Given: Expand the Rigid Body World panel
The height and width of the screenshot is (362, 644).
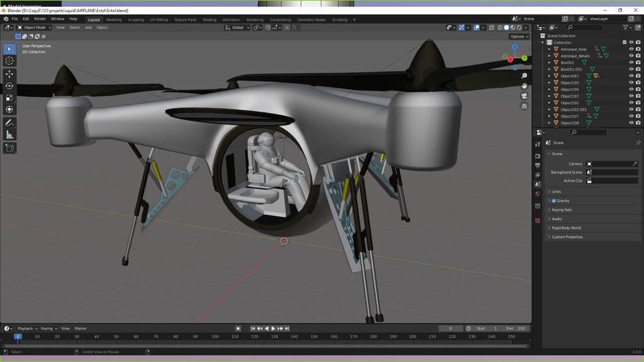Looking at the screenshot, I should point(566,228).
